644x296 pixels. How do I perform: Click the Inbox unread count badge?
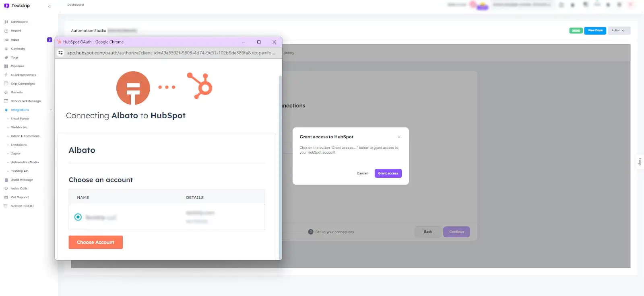click(50, 40)
